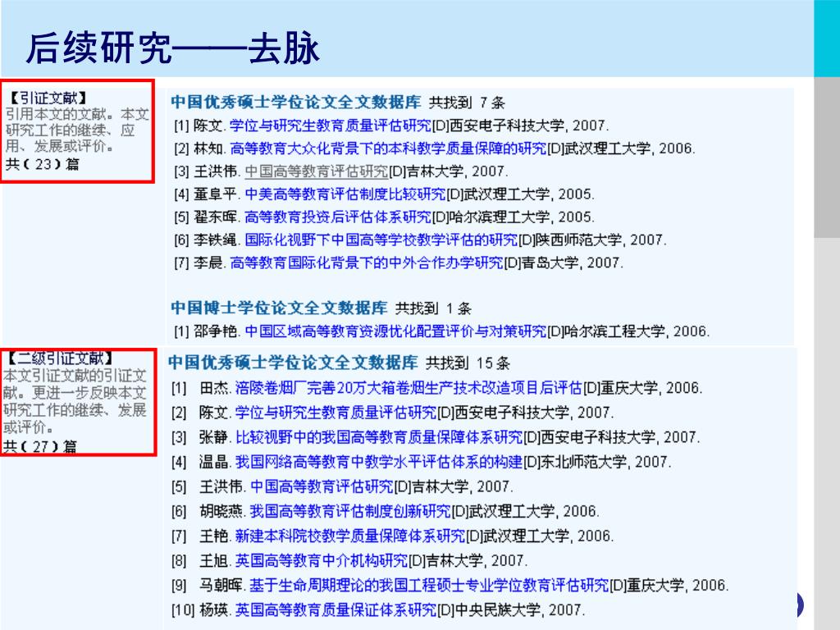Click author name 杨瑛
The width and height of the screenshot is (840, 630).
pyautogui.click(x=214, y=609)
